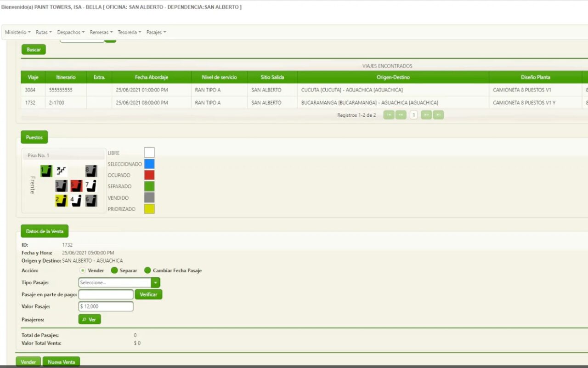Choose yellow prioritized seat number 2
Image resolution: width=588 pixels, height=368 pixels.
pos(61,201)
